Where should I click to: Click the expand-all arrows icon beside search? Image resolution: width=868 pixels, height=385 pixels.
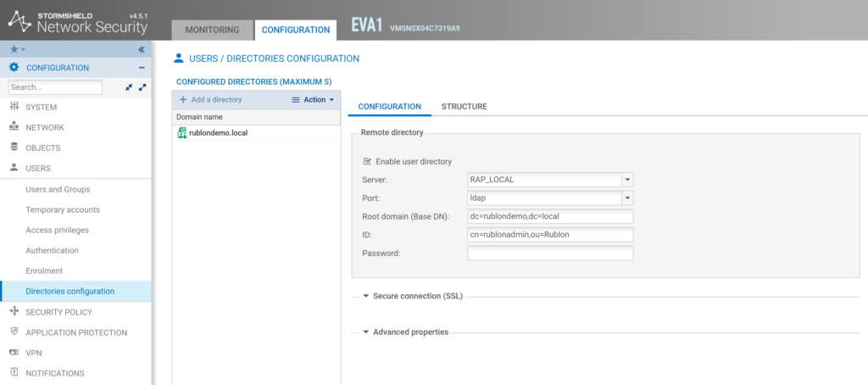tap(142, 87)
